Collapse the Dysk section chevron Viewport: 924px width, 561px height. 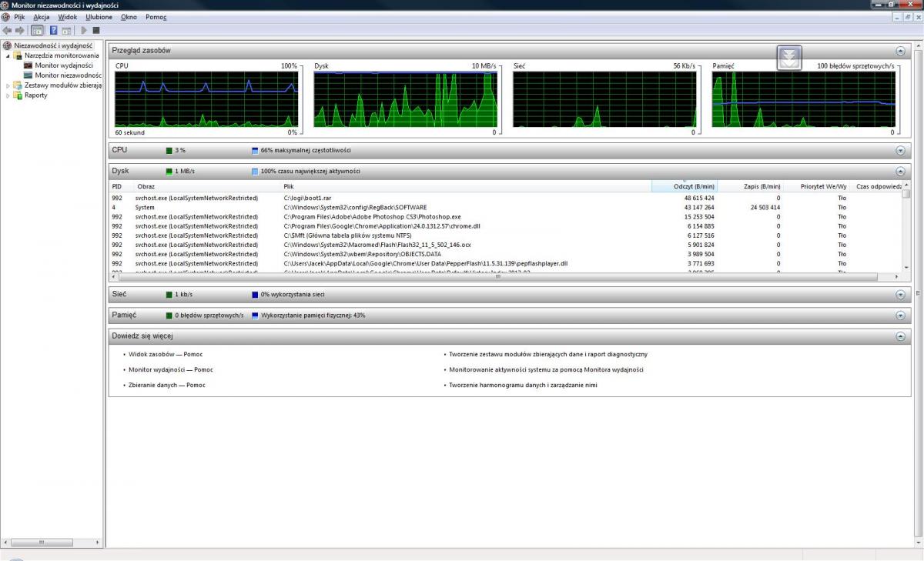pyautogui.click(x=900, y=172)
